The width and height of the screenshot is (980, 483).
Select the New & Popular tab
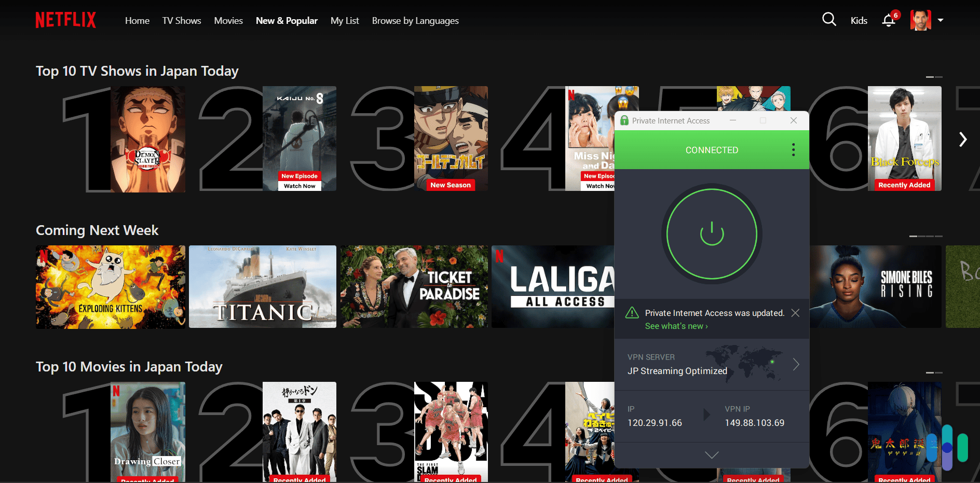(x=287, y=21)
